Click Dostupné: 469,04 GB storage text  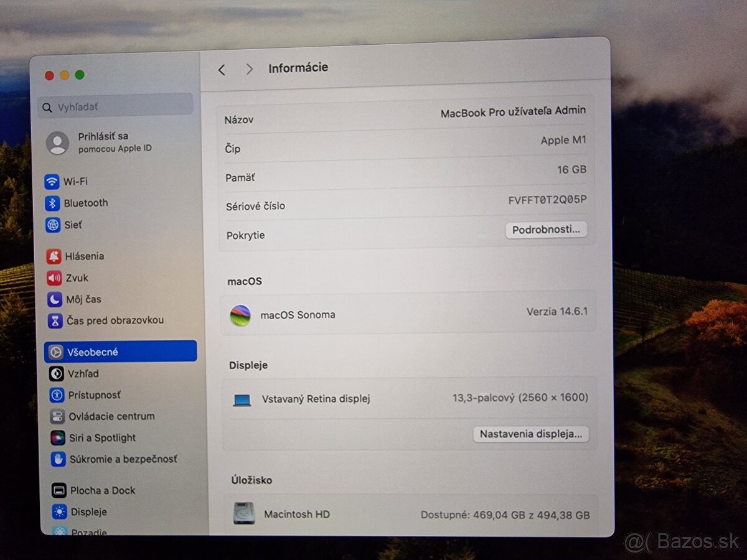point(505,515)
